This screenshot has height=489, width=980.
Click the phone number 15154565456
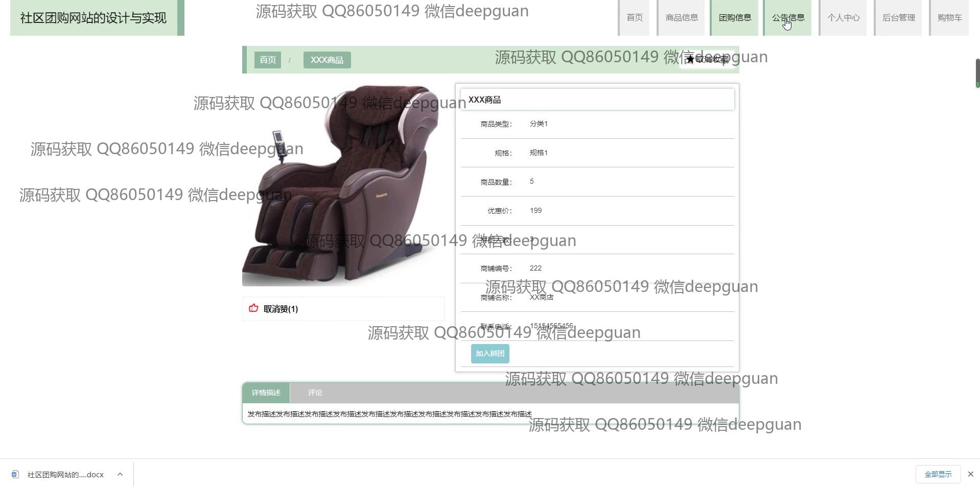(x=551, y=326)
